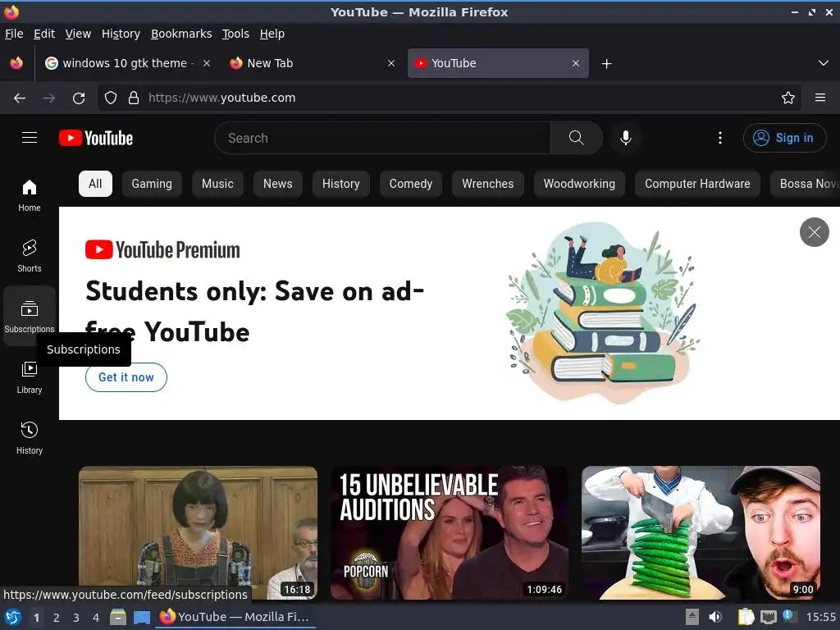This screenshot has height=630, width=840.
Task: Open Shorts from the sidebar
Action: pos(30,256)
